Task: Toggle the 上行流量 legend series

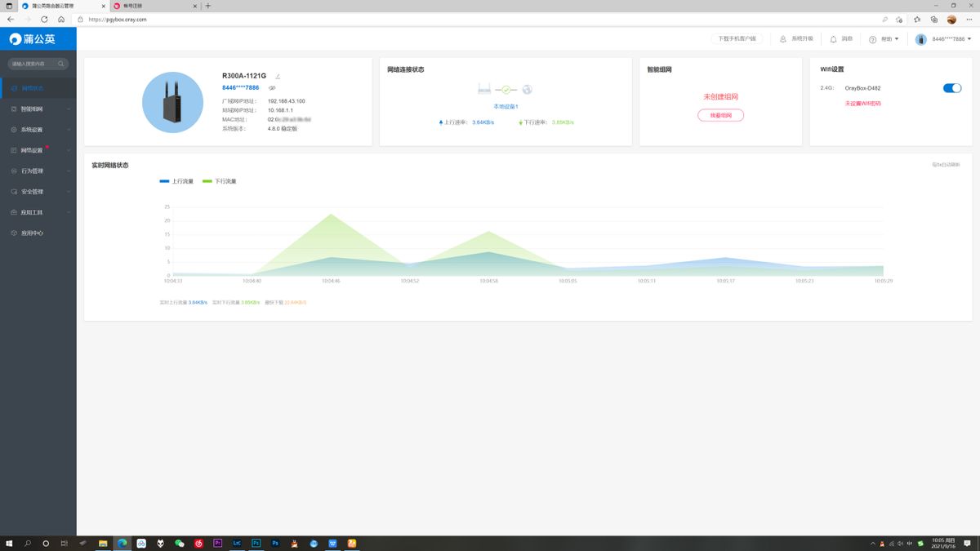Action: [176, 181]
